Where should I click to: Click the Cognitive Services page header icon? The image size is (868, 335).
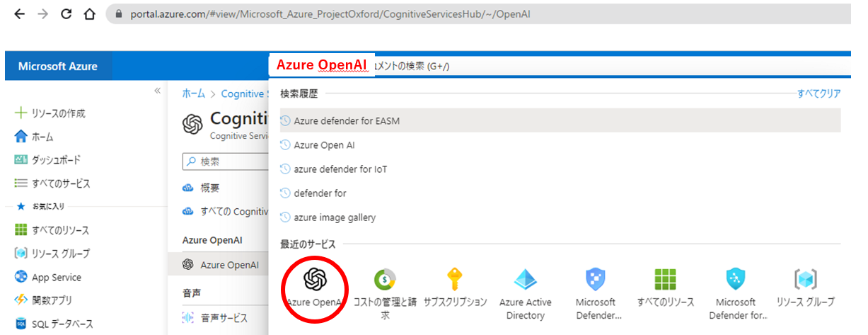pyautogui.click(x=193, y=123)
